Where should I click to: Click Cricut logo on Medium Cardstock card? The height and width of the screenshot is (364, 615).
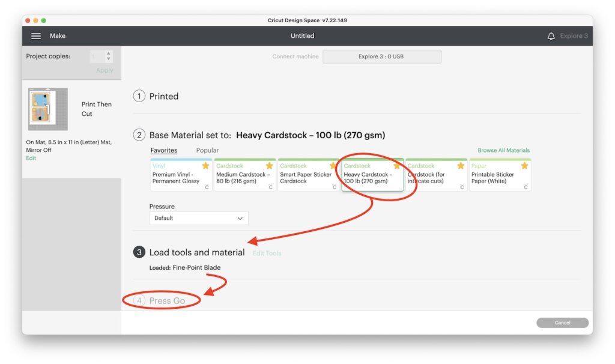[x=270, y=187]
